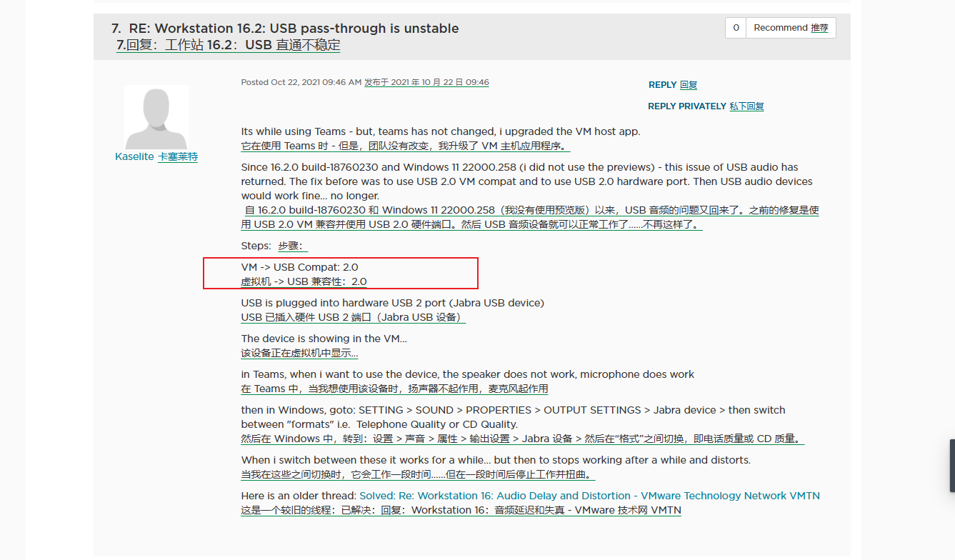Click the 'Its while using Teams' opening sentence
Screen dimensions: 955x560
[440, 131]
